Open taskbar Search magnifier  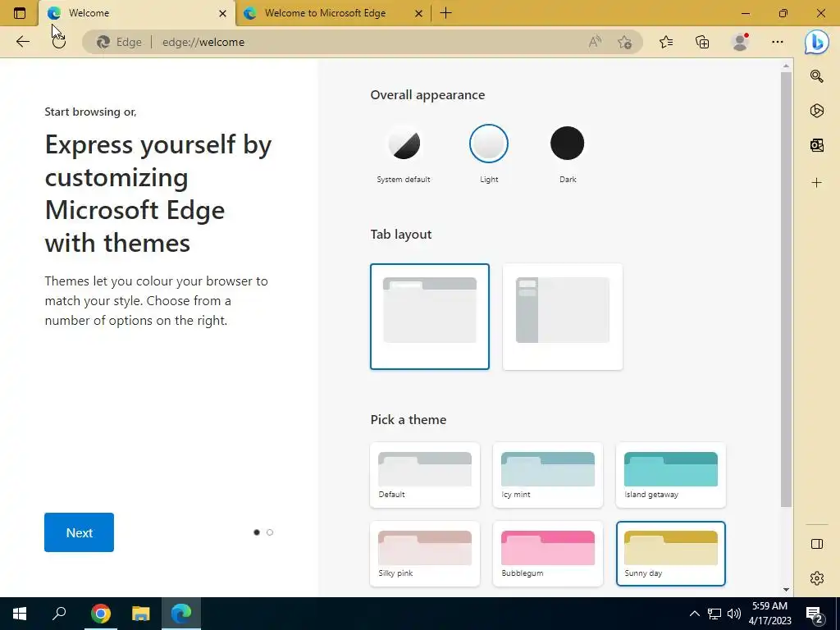[59, 614]
